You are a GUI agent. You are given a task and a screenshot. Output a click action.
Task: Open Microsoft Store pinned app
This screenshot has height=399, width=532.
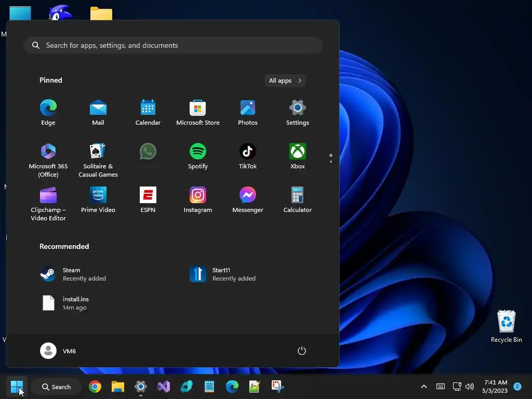point(198,113)
